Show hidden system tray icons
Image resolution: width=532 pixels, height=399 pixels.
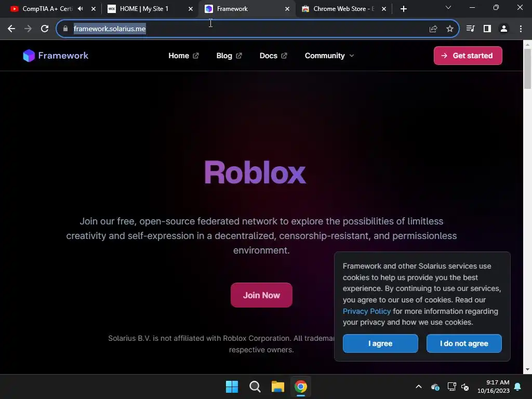tap(419, 387)
